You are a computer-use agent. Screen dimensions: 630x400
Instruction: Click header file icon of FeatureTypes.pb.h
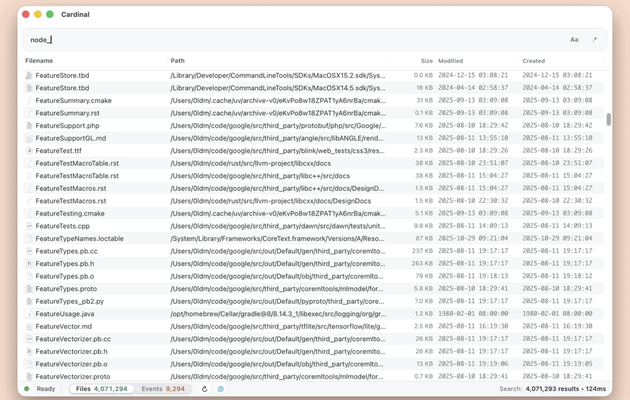[29, 263]
